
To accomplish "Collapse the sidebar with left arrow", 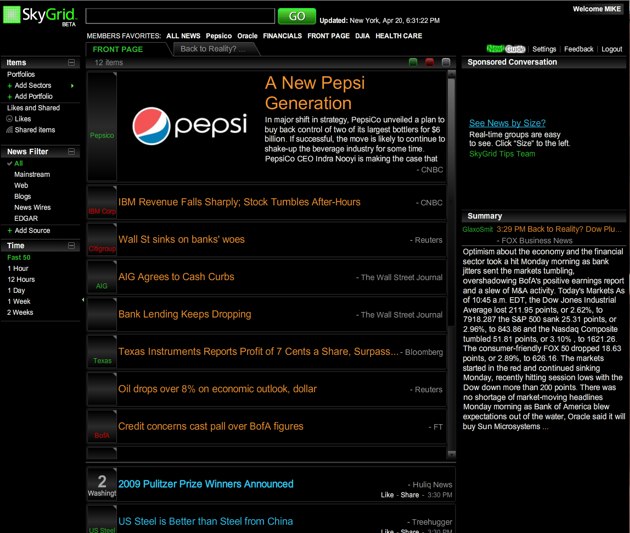I will [x=83, y=300].
